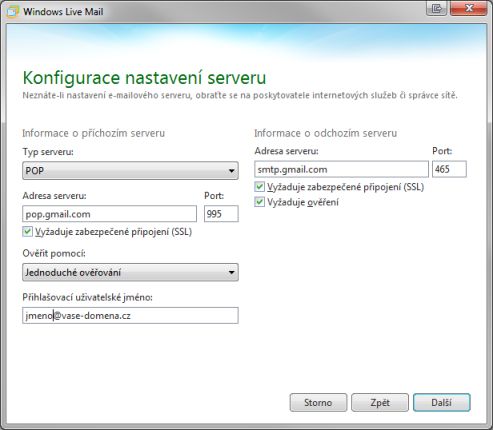Click the 'Informace o příchozím serveru' label
Screen dimensions: 493x430
click(93, 133)
